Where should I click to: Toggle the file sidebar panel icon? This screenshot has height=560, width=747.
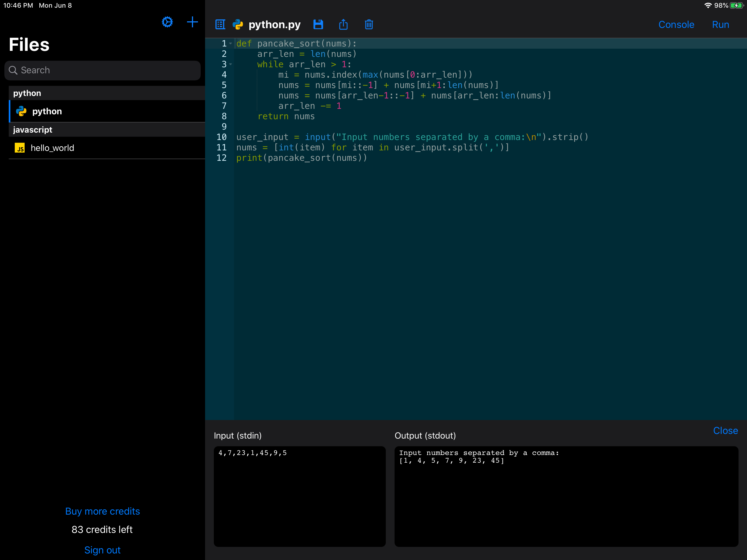click(220, 25)
